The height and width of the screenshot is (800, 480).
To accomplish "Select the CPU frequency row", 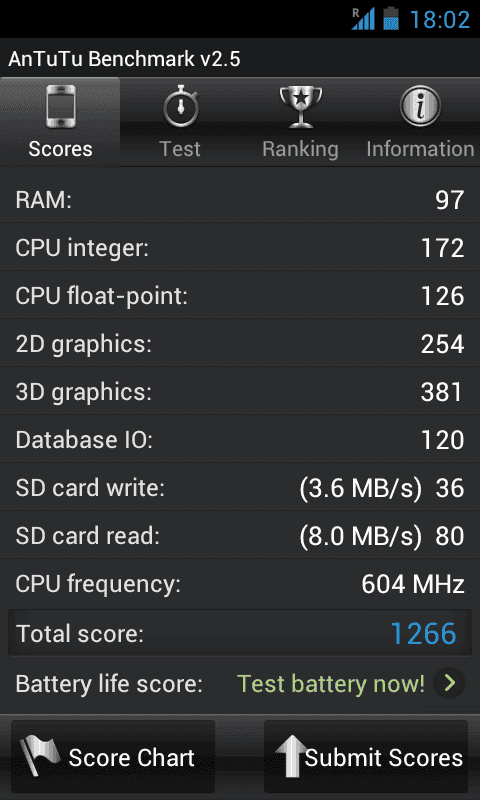I will 240,584.
